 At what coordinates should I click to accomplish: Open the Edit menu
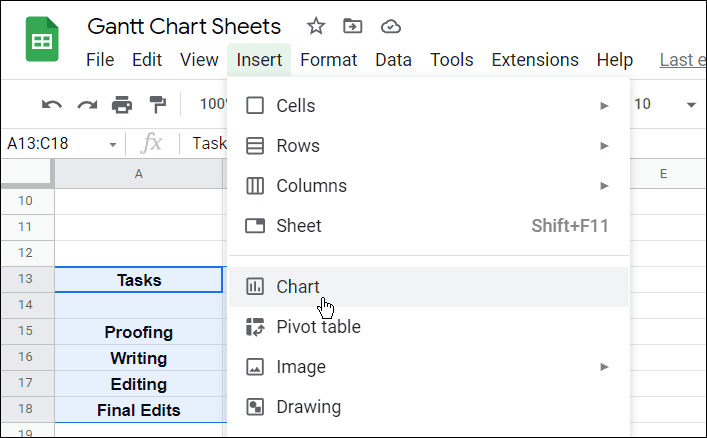pyautogui.click(x=147, y=60)
